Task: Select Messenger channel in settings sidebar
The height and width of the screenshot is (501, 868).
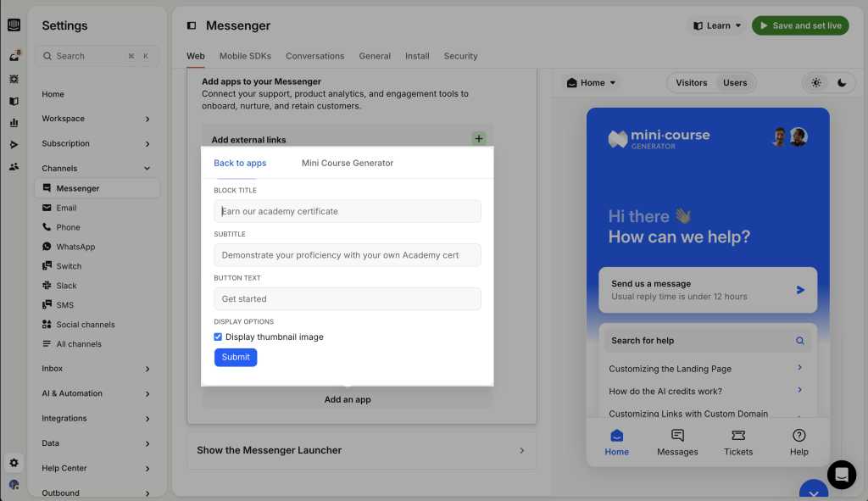Action: pyautogui.click(x=97, y=188)
